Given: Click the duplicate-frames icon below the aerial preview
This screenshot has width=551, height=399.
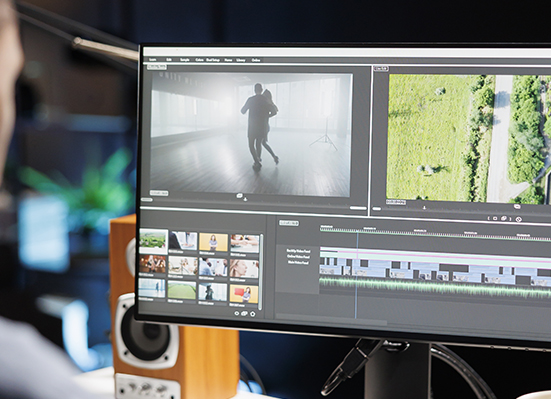Looking at the screenshot, I should coord(504,218).
